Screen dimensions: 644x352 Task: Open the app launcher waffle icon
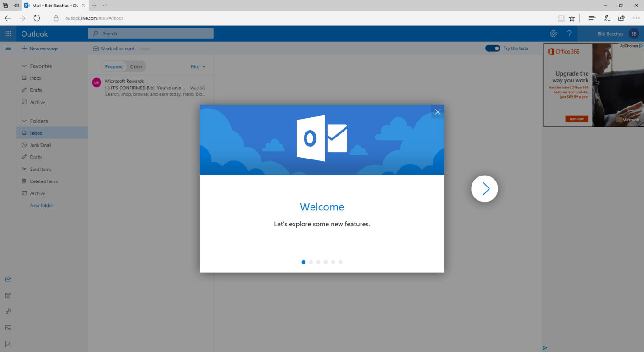coord(8,33)
